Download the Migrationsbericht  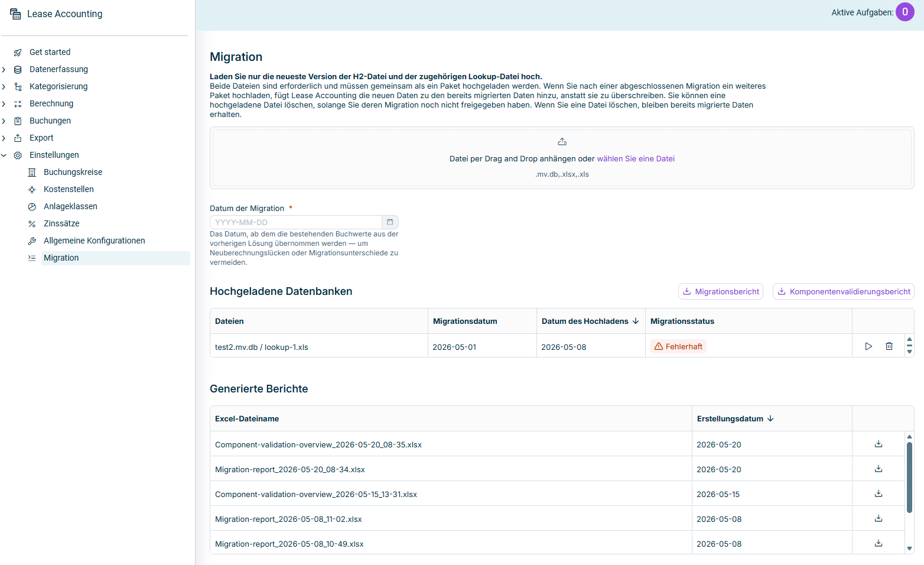[x=721, y=291]
